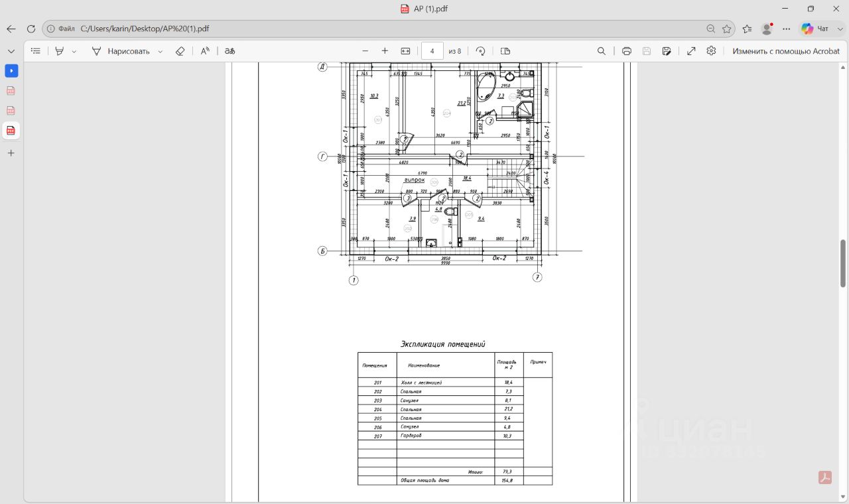Reload the PDF page
849x504 pixels.
pos(31,29)
